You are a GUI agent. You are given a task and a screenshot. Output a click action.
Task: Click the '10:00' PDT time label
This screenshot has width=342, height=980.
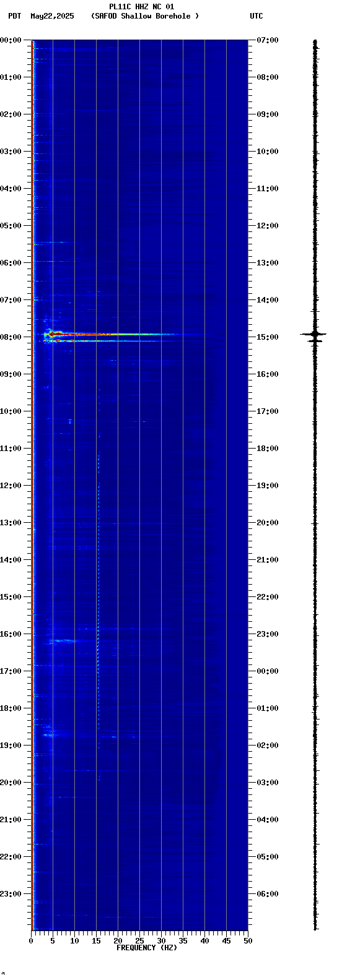tap(11, 411)
